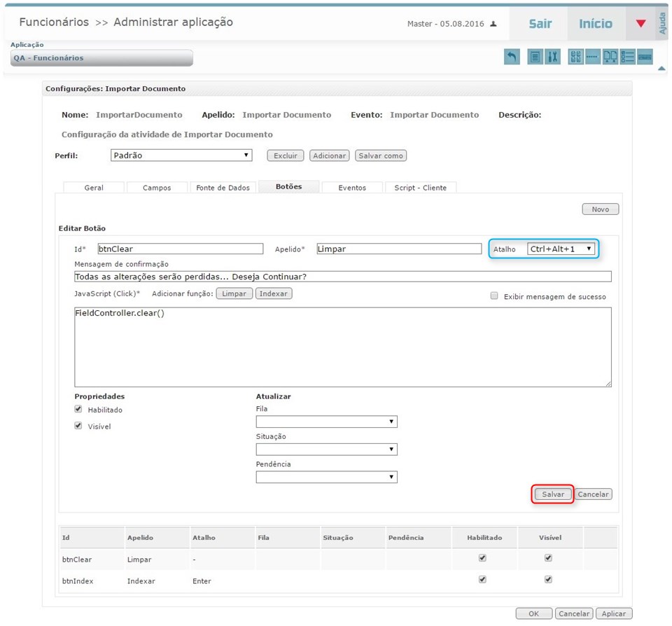The height and width of the screenshot is (626, 672).
Task: Open the Situação dropdown
Action: pos(326,450)
